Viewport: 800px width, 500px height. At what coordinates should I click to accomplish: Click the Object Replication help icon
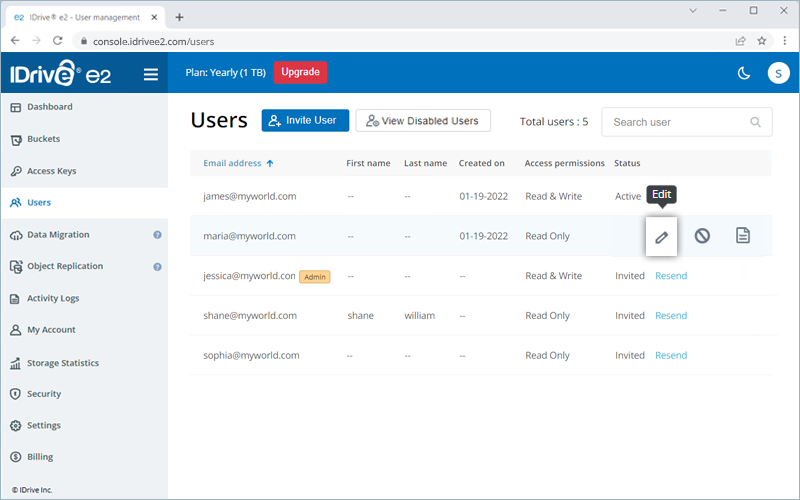pos(157,267)
